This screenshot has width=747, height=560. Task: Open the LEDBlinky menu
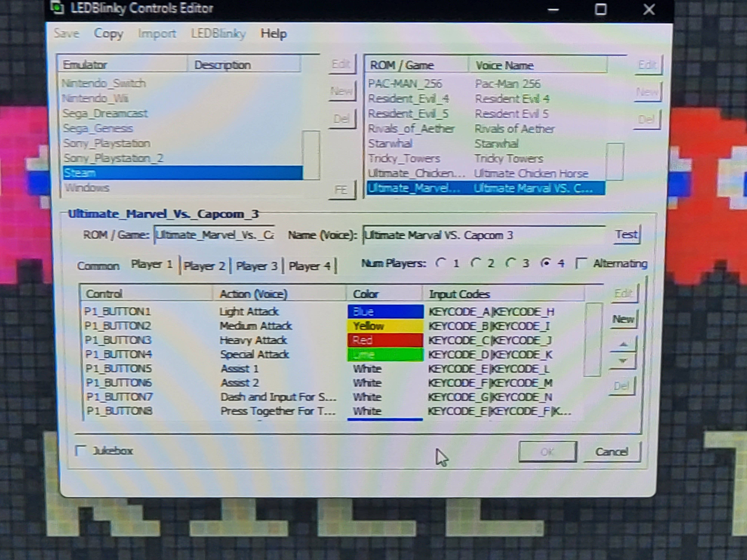tap(218, 34)
